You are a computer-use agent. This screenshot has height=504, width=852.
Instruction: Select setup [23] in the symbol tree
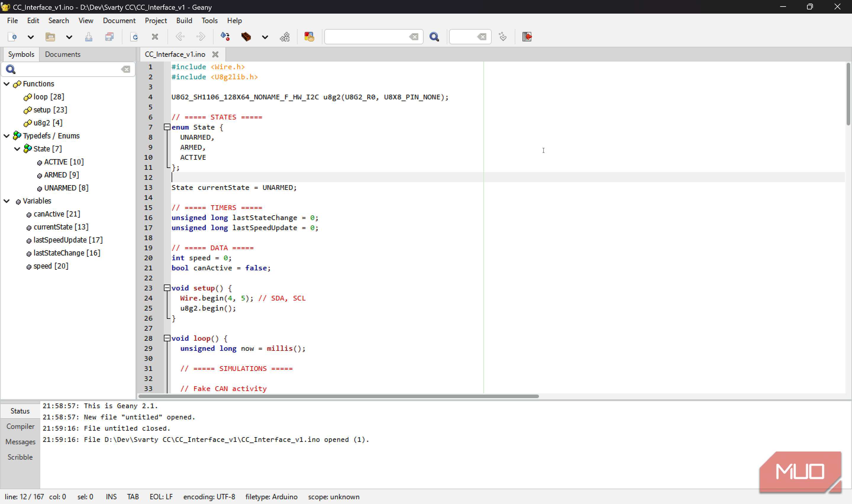[x=50, y=110]
